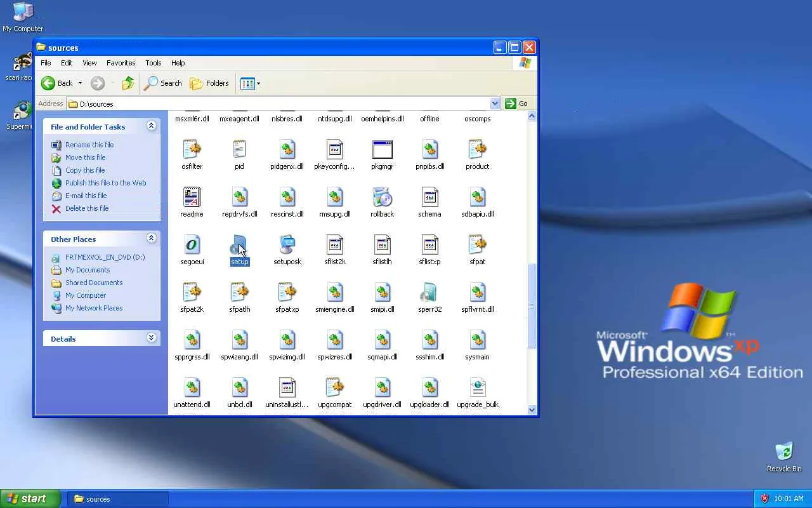Click the system tray clock
The width and height of the screenshot is (812, 508).
(x=789, y=498)
